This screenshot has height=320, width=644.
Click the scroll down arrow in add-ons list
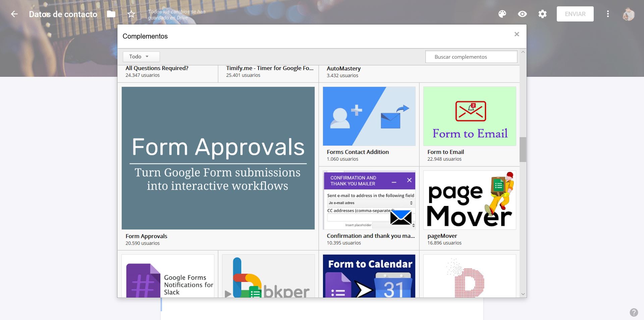[523, 294]
